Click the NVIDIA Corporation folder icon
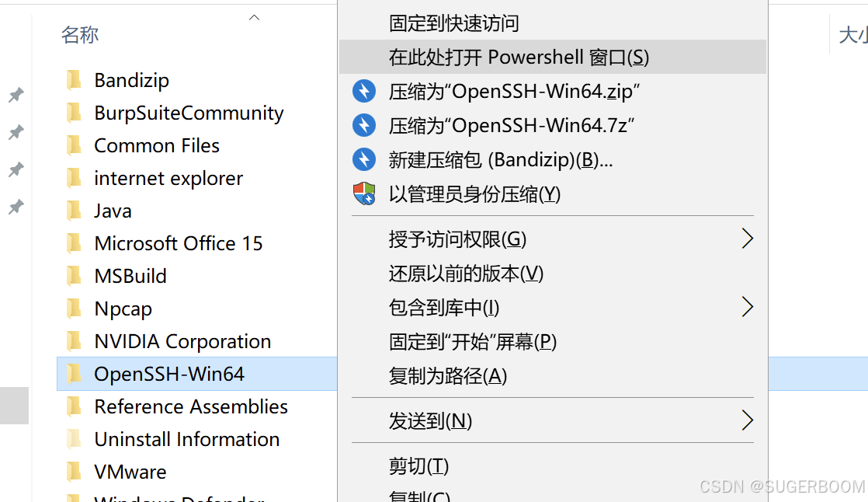 tap(74, 341)
